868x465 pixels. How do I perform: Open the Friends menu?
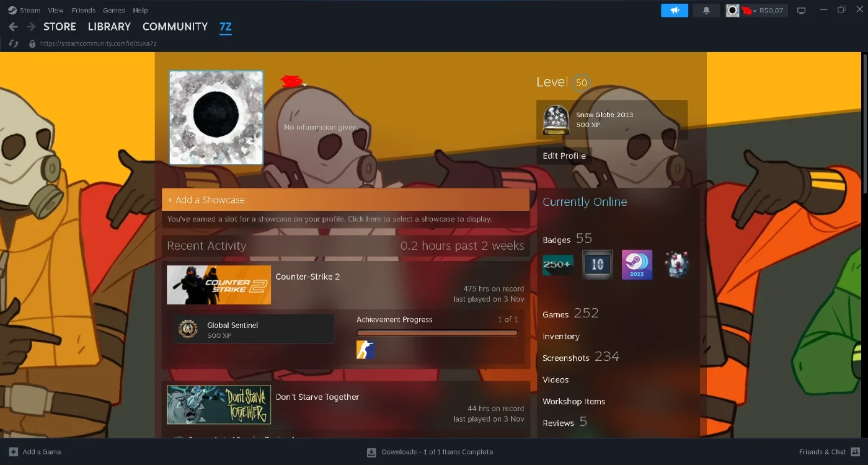click(x=84, y=11)
